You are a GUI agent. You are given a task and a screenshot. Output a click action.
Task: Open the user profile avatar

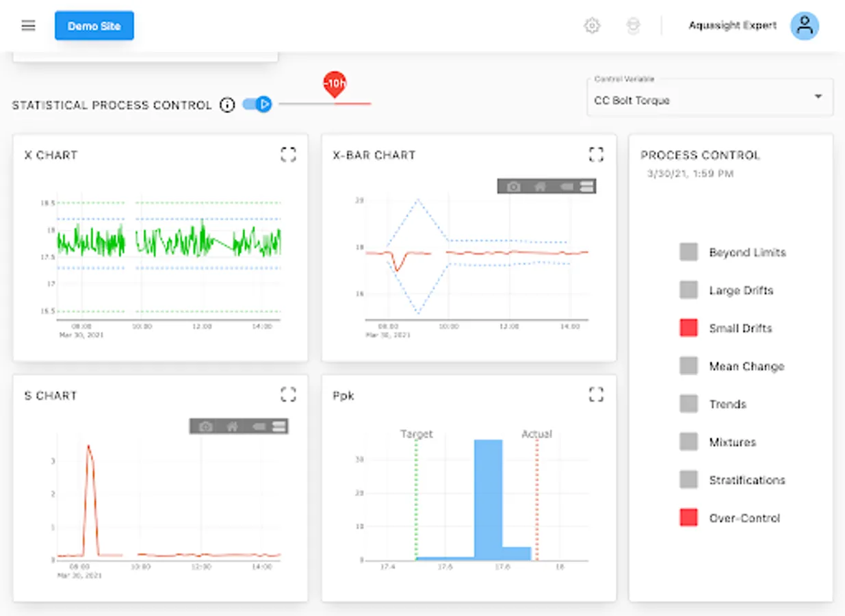[805, 26]
